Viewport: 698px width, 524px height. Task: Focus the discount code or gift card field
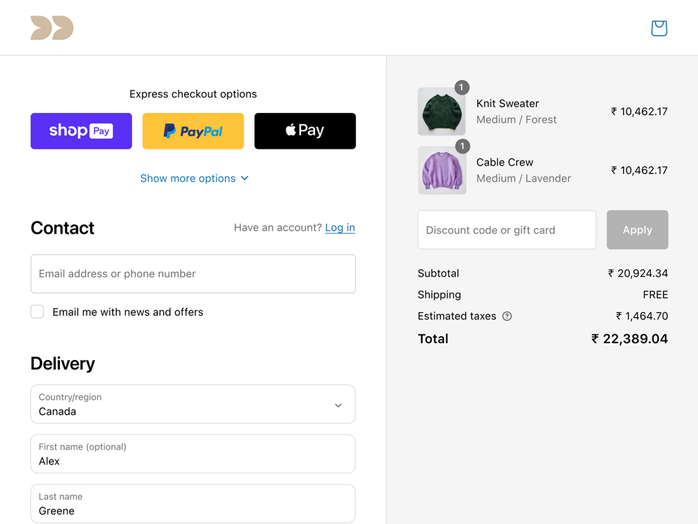pos(506,230)
